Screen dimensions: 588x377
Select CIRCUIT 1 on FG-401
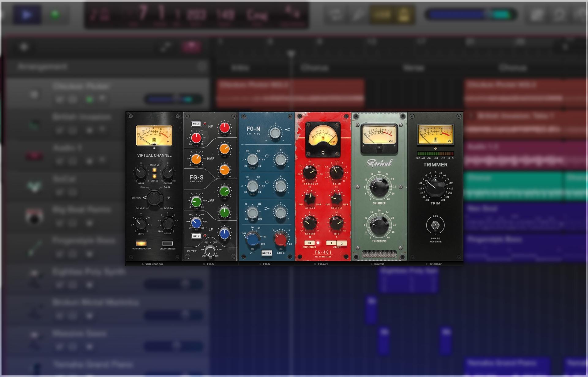point(331,243)
